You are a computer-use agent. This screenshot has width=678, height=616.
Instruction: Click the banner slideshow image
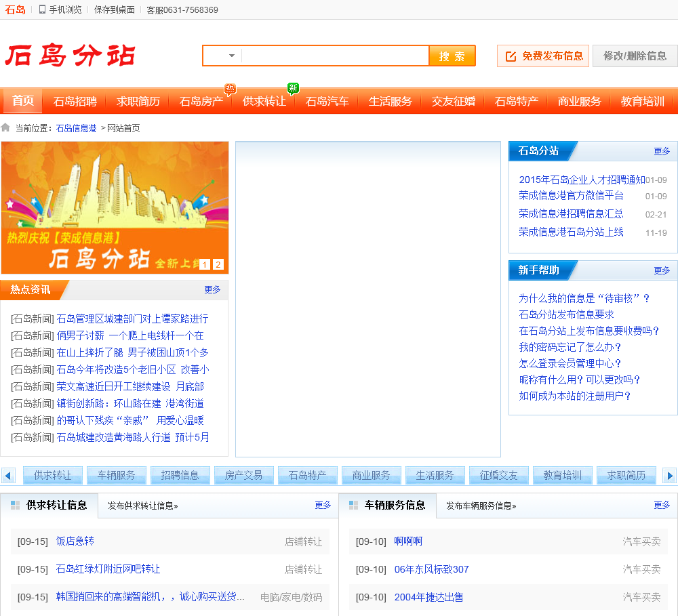pos(115,207)
